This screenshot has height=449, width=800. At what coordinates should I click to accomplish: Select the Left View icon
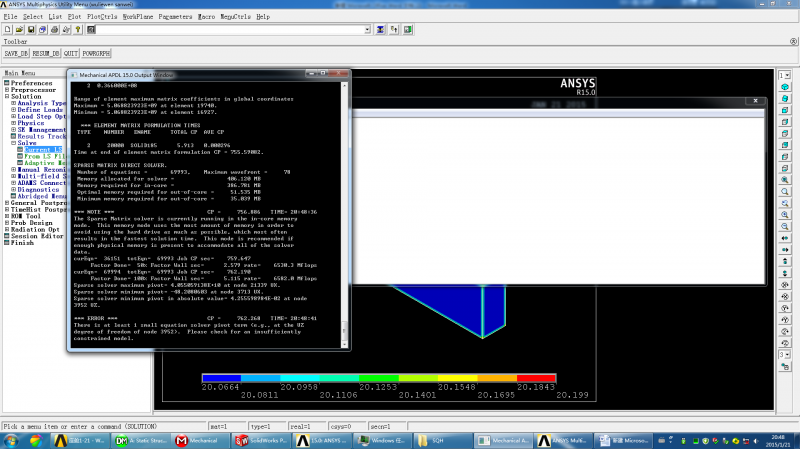pyautogui.click(x=785, y=157)
